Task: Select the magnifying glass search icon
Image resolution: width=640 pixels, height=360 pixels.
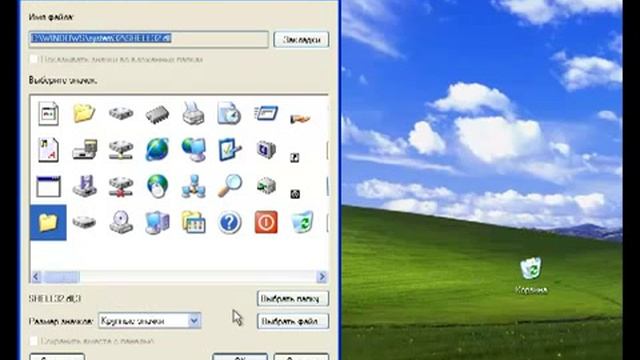Action: click(x=230, y=186)
